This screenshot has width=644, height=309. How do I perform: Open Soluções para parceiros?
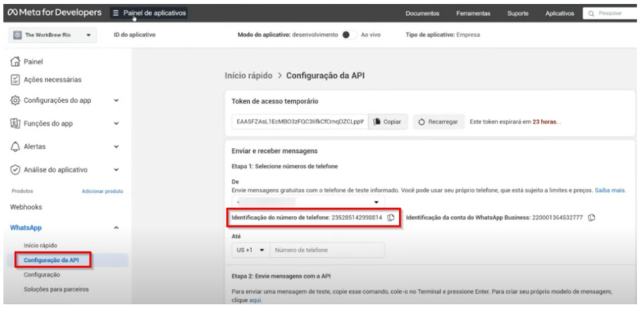pyautogui.click(x=56, y=289)
